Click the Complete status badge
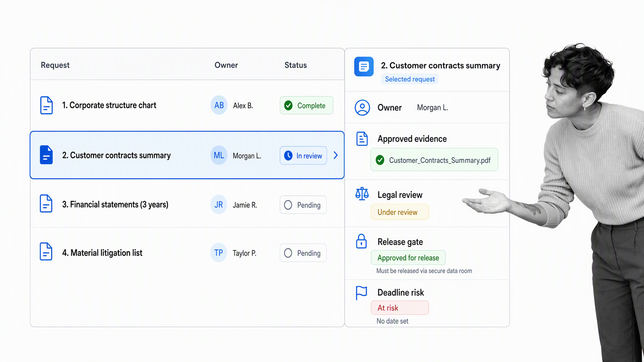The image size is (644, 362). [306, 105]
